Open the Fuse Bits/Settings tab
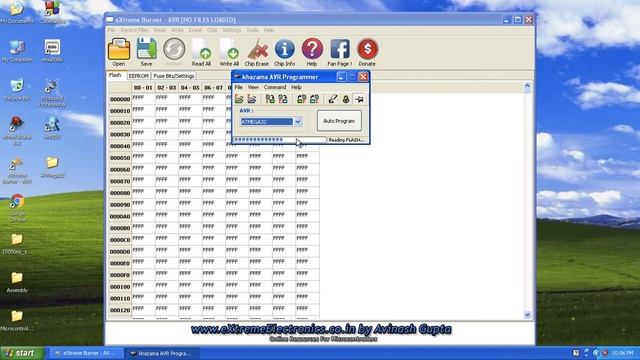This screenshot has width=640, height=360. click(173, 76)
